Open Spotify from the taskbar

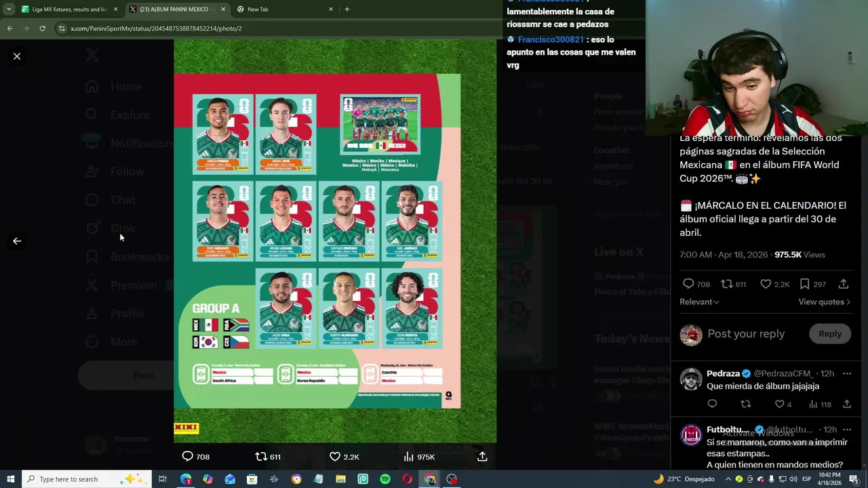385,479
